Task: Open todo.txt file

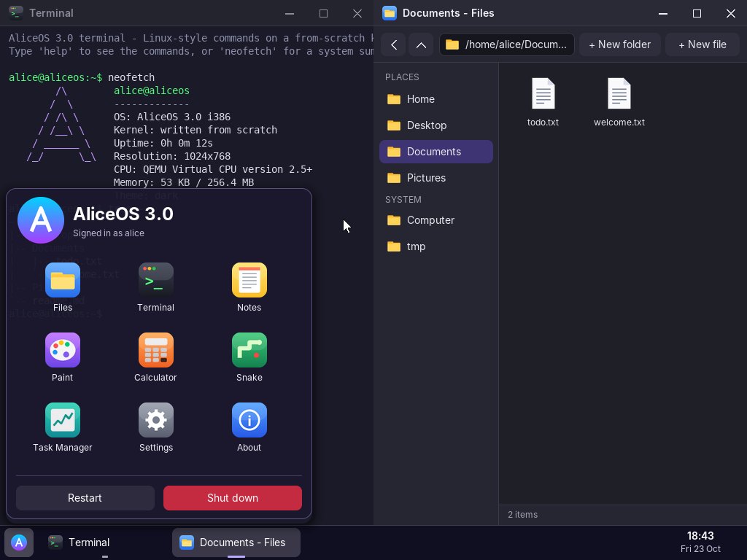Action: [543, 102]
